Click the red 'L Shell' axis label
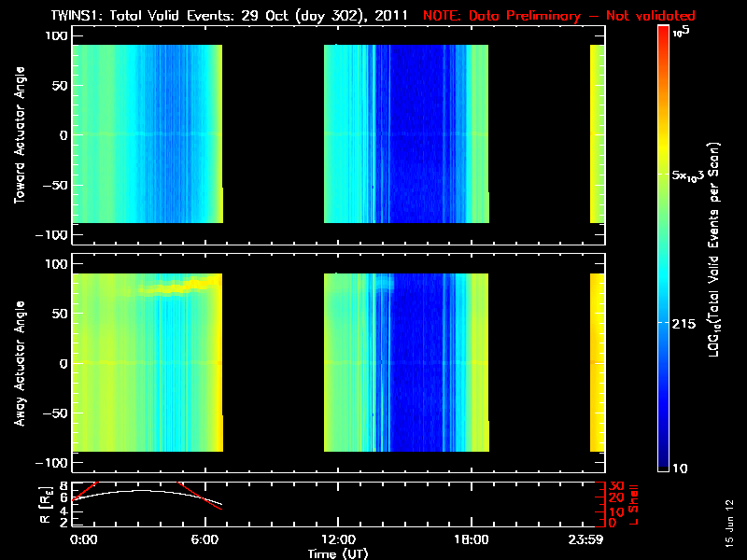Screen dimensions: 747x560 click(633, 504)
